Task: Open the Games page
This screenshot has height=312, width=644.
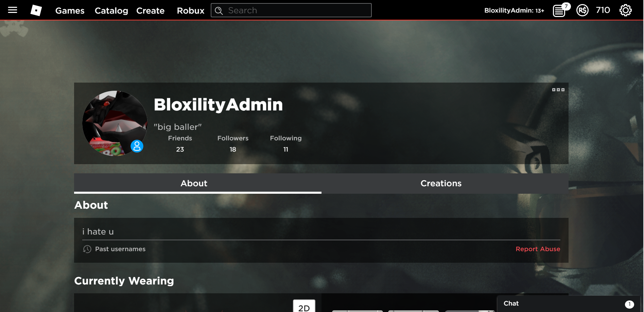Action: [x=70, y=11]
